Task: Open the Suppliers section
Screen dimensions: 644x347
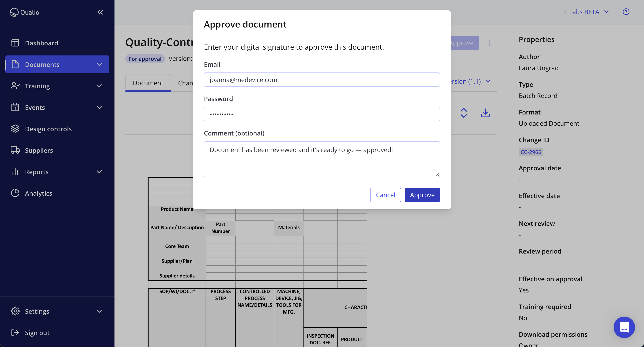Action: (39, 150)
